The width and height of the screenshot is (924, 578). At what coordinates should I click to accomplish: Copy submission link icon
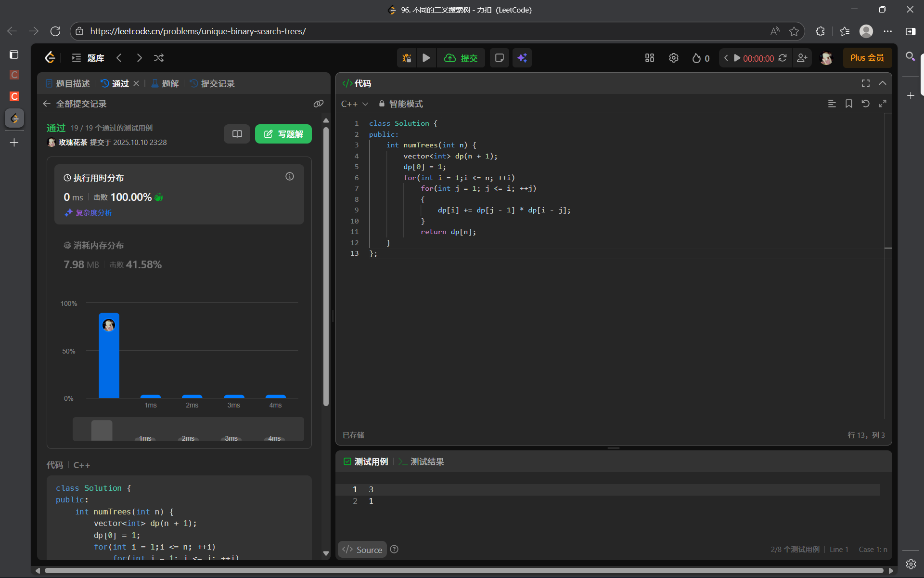tap(319, 104)
